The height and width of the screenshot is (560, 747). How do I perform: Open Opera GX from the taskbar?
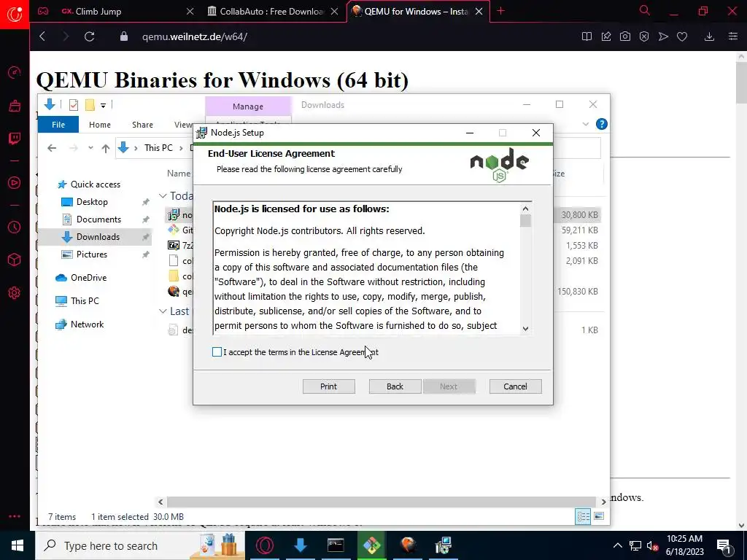tap(264, 545)
